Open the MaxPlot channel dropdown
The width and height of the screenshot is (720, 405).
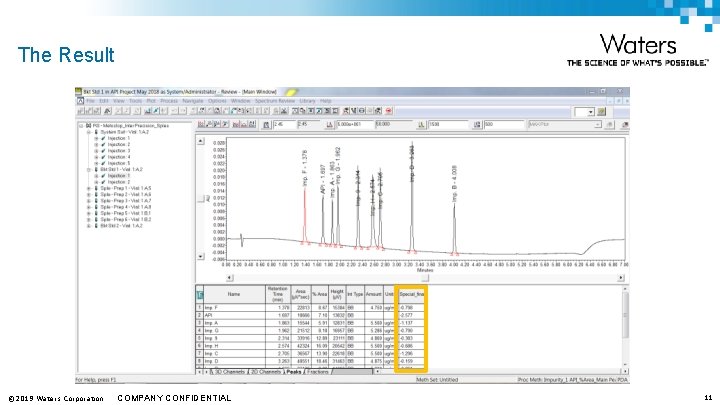click(597, 124)
